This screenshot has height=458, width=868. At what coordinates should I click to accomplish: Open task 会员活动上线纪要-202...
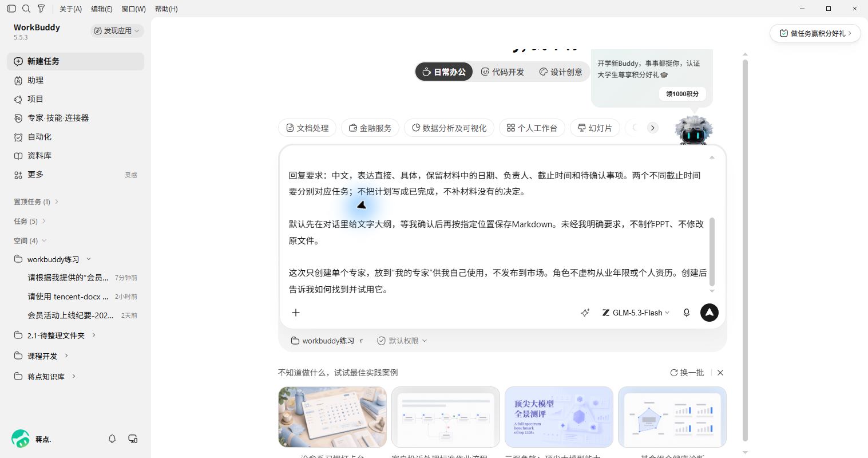point(76,315)
